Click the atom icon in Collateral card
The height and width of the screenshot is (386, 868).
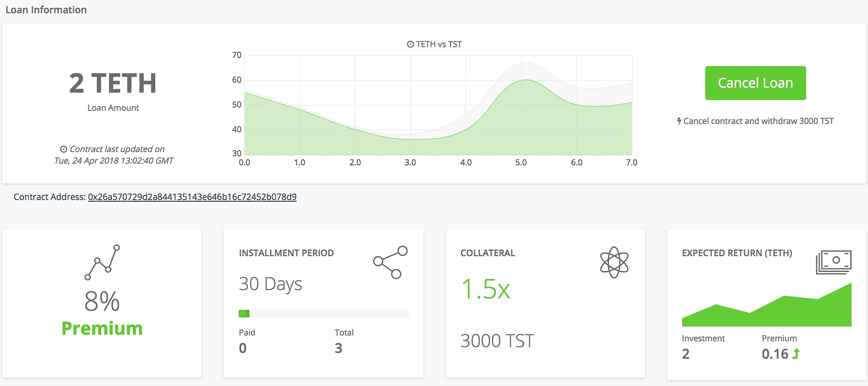click(614, 262)
